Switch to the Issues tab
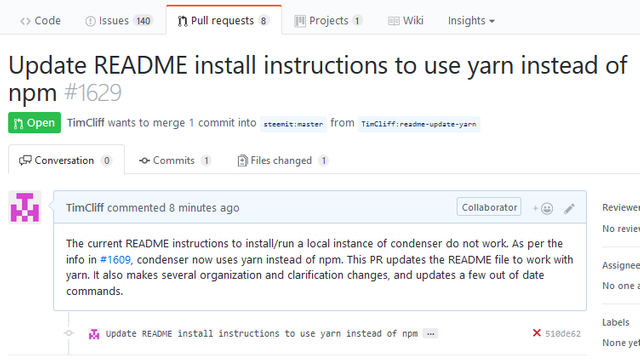The width and height of the screenshot is (640, 360). pyautogui.click(x=119, y=20)
